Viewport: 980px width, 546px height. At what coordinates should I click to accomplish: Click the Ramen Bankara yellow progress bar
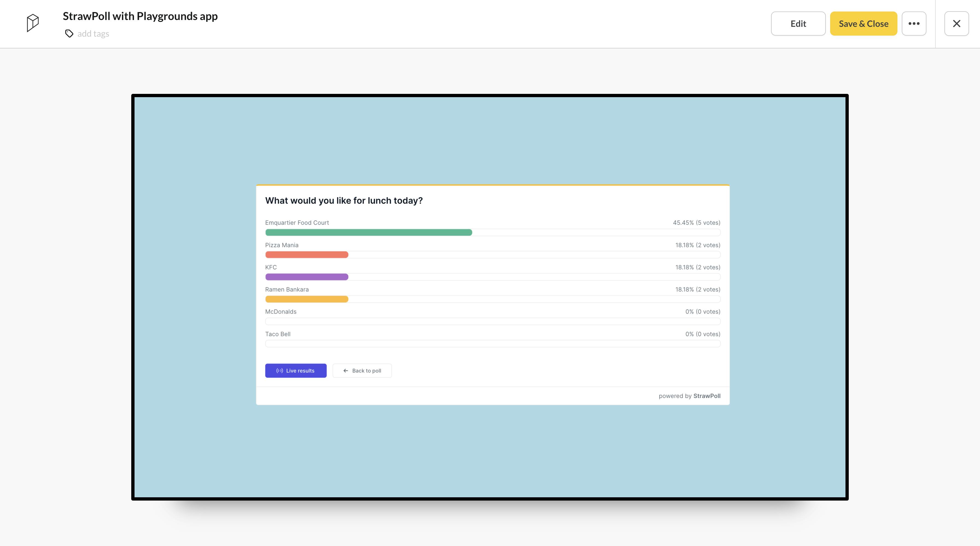(x=306, y=299)
